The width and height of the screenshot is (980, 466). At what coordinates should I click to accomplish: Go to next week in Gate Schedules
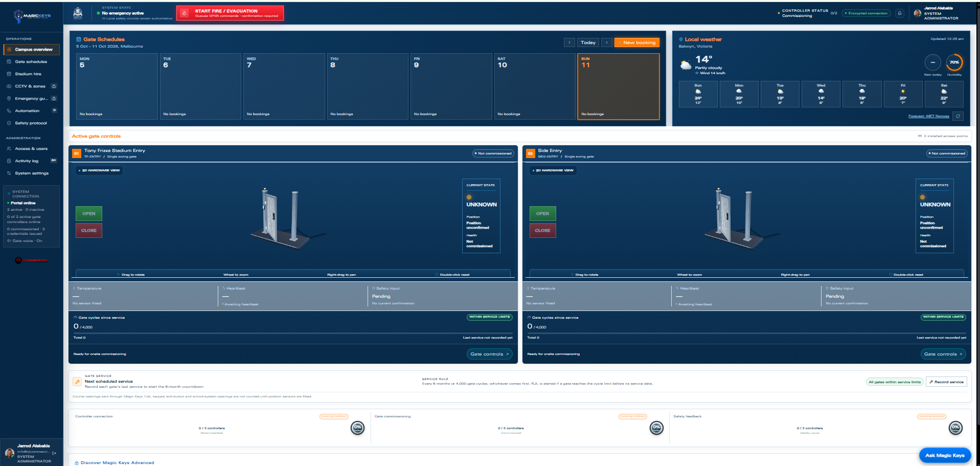click(x=607, y=42)
